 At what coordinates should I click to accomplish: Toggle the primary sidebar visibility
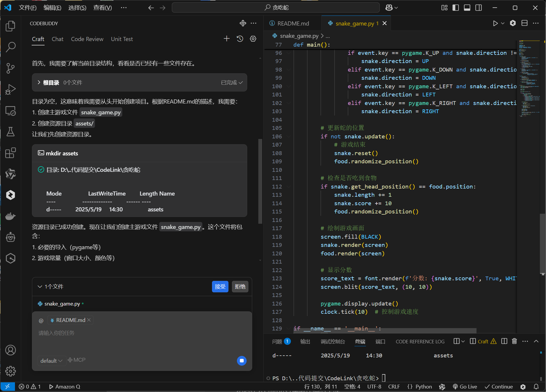point(456,8)
